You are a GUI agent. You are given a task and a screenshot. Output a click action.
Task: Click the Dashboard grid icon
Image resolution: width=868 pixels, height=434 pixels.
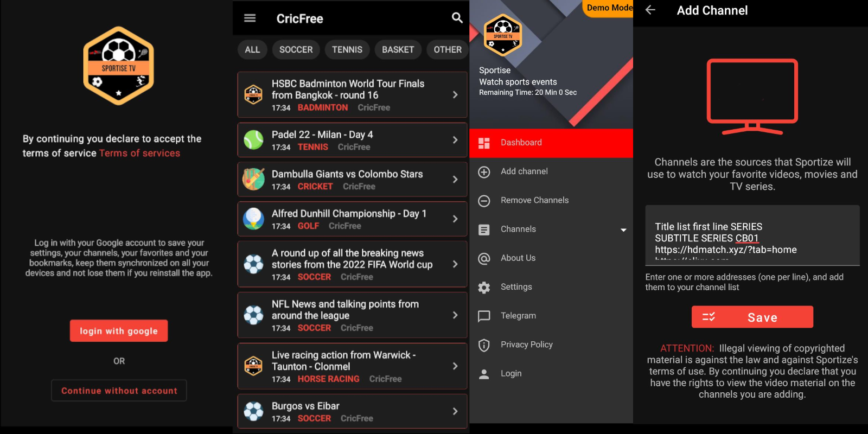coord(484,143)
